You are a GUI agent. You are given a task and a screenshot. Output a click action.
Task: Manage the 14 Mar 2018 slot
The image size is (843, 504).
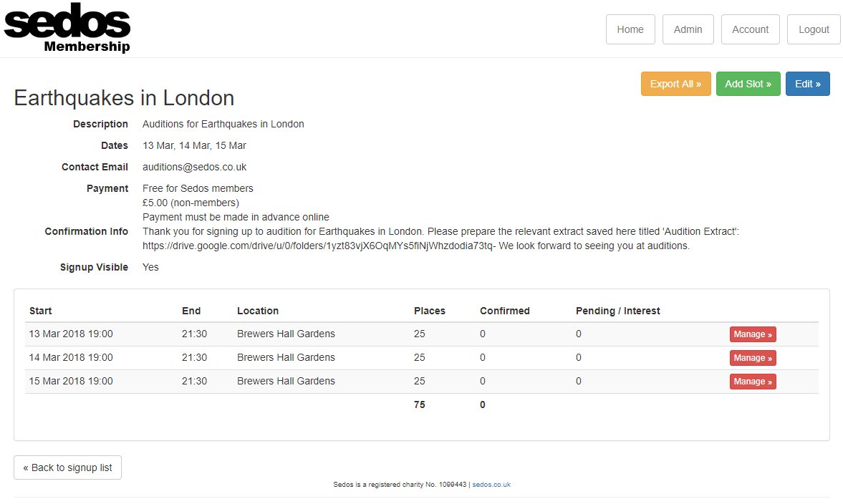point(752,358)
